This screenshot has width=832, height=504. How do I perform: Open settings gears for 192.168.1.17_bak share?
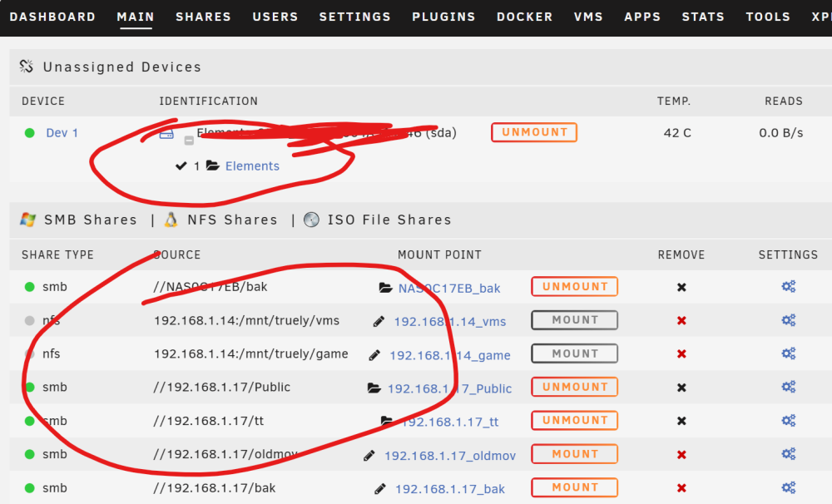[x=789, y=487]
